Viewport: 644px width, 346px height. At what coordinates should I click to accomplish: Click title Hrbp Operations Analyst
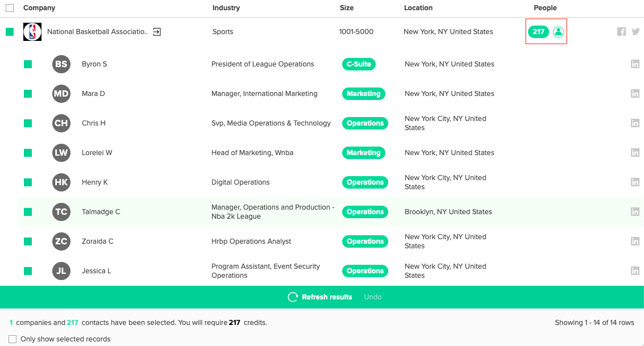[251, 241]
